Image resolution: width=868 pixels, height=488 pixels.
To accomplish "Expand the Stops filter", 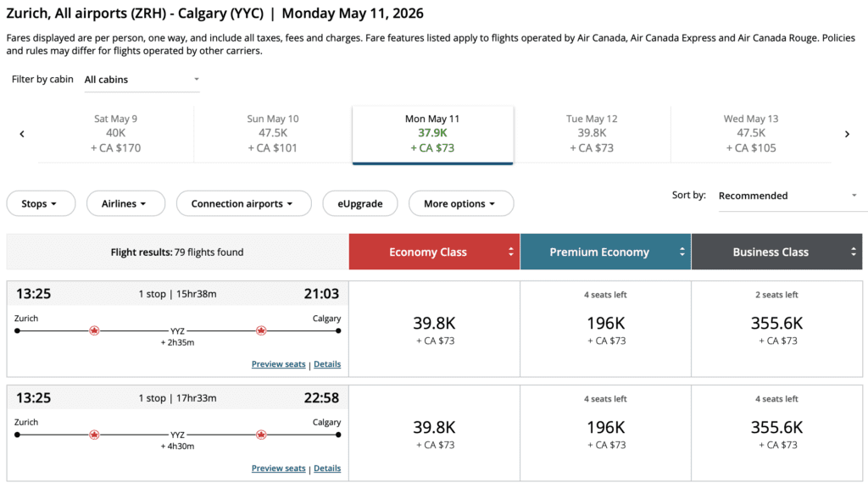I will [40, 204].
